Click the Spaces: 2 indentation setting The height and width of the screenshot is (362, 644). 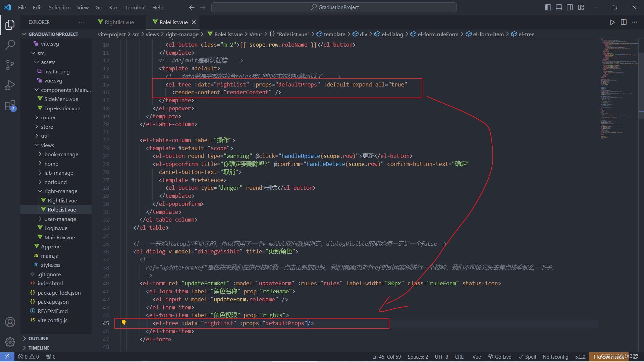point(418,357)
